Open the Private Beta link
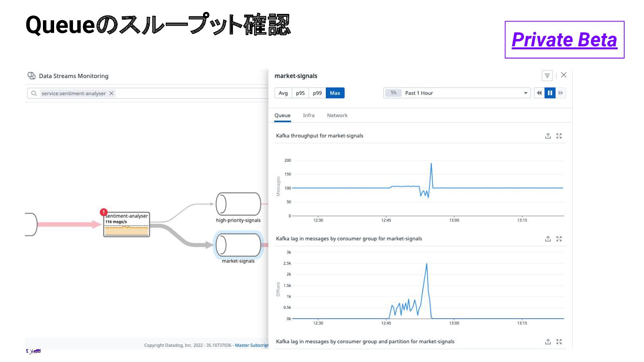Viewport: 644px width, 362px height. pos(564,40)
